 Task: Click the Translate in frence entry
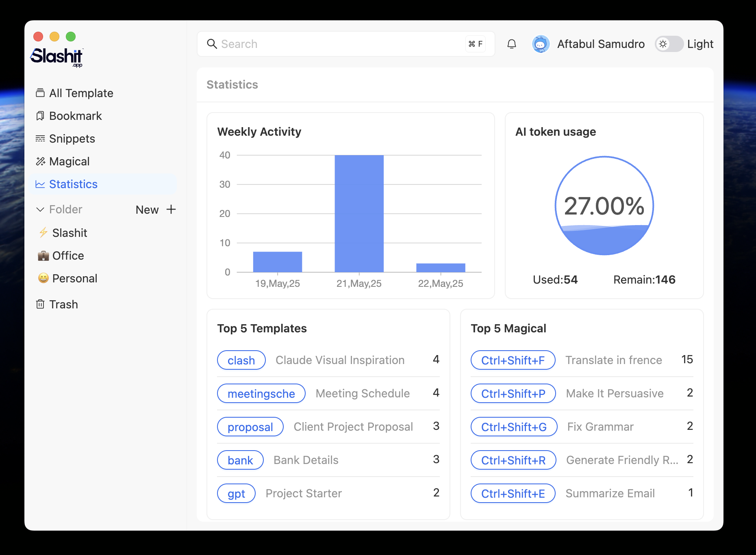point(614,360)
